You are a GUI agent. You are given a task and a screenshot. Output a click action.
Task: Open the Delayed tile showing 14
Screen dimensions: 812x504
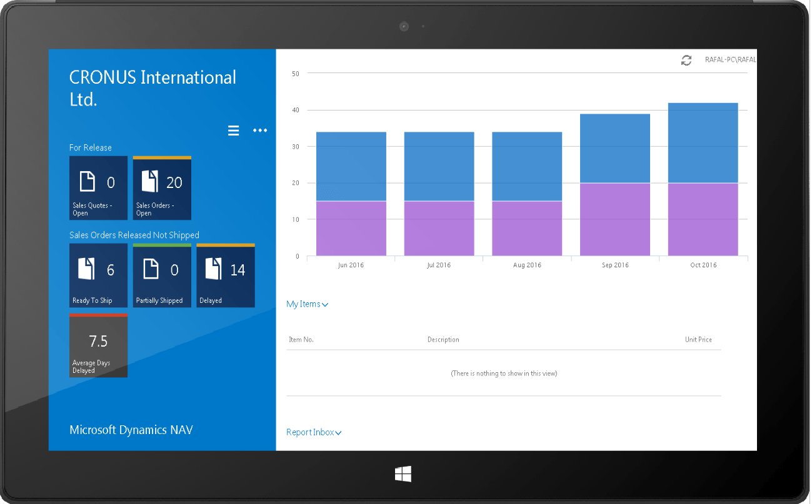226,275
